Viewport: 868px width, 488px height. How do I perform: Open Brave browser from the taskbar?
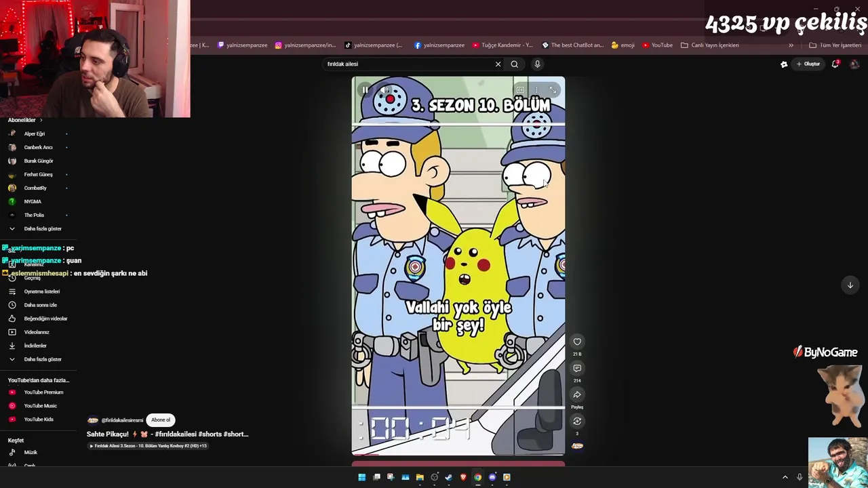[463, 477]
